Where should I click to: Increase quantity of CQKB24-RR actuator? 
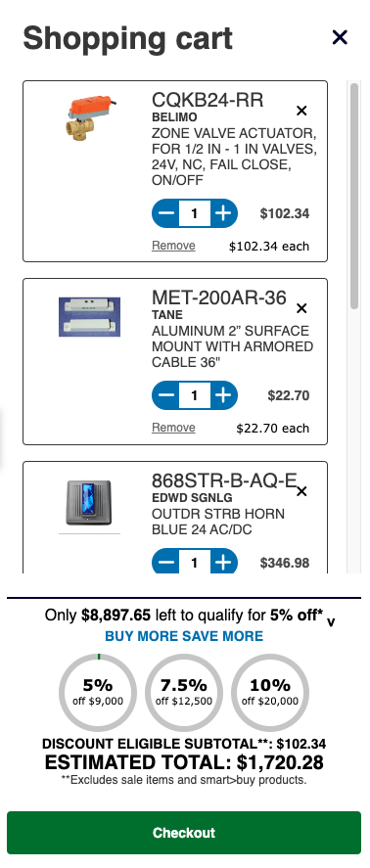(223, 213)
